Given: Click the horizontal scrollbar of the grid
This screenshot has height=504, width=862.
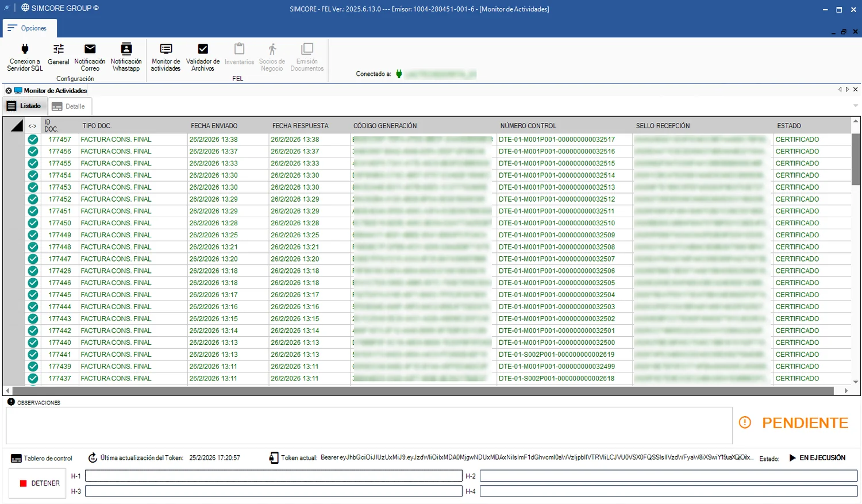Looking at the screenshot, I should point(422,391).
